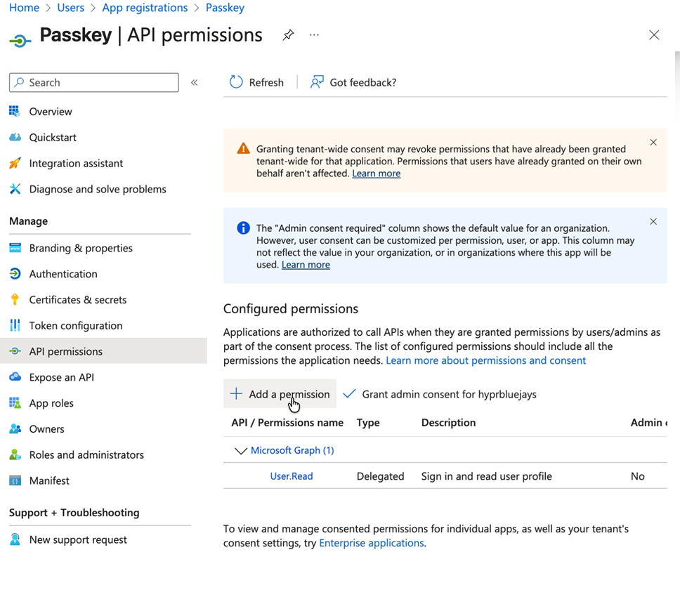Click the Add a permission button
Viewport: 680px width, 616px height.
click(x=280, y=394)
